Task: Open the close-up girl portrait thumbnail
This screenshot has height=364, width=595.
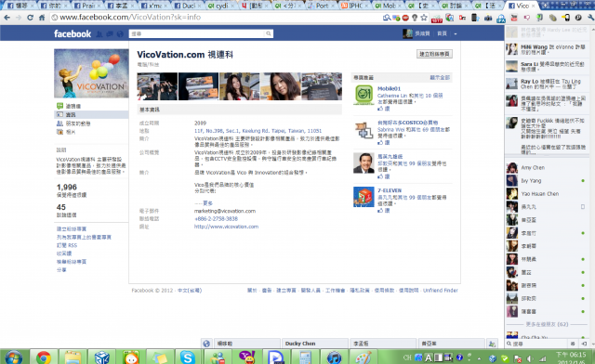Action: click(281, 86)
